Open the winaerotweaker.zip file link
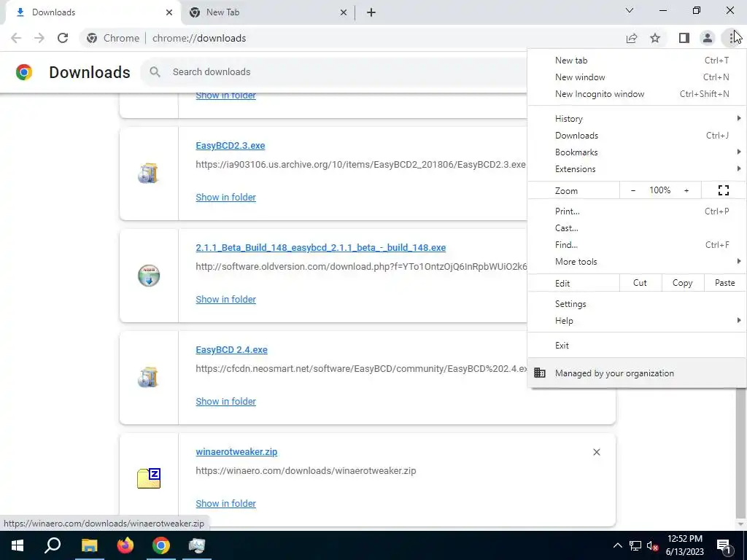The width and height of the screenshot is (747, 560). pos(236,452)
